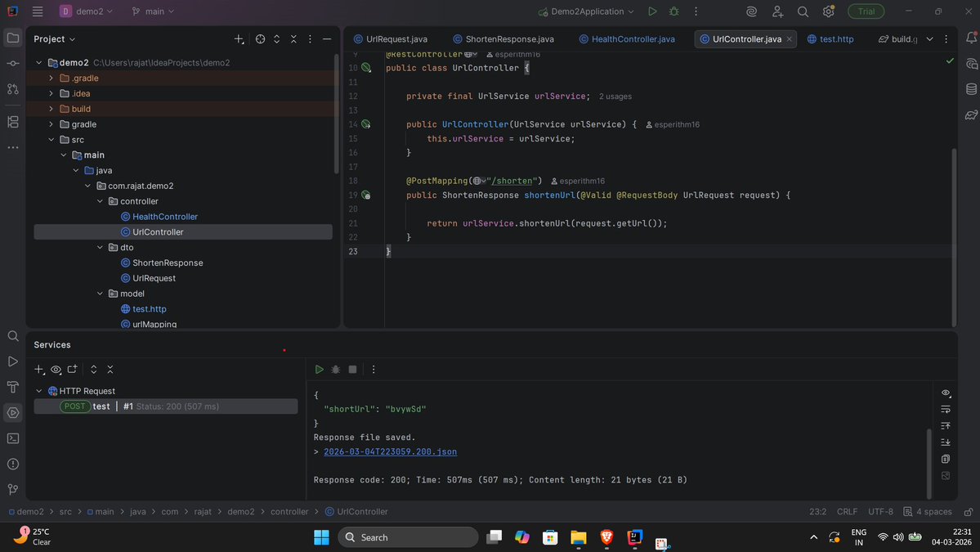Stop the running service square button
980x552 pixels.
pos(352,370)
